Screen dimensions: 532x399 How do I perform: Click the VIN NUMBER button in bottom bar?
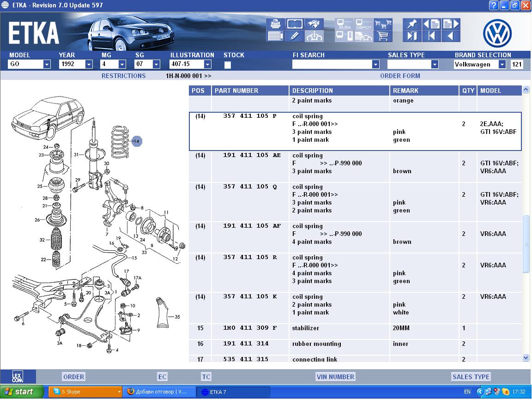[335, 377]
